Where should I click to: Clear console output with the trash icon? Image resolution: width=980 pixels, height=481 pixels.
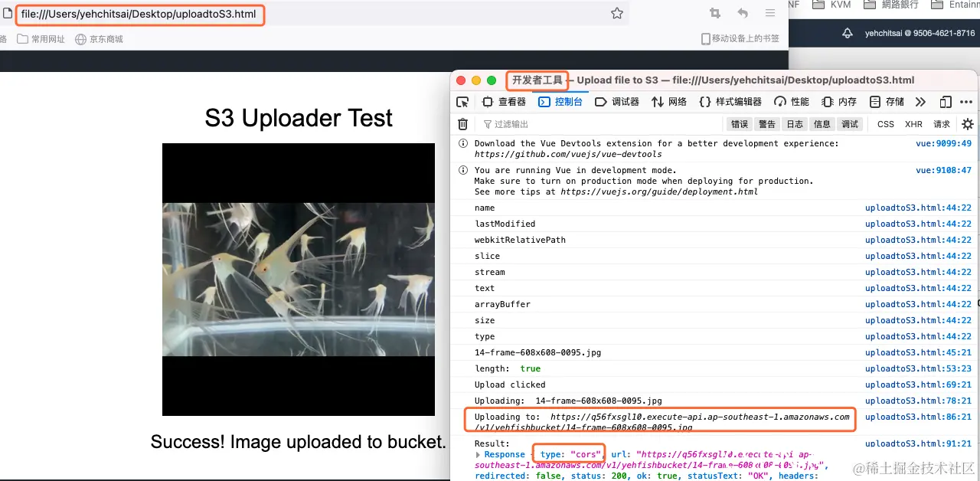tap(462, 124)
